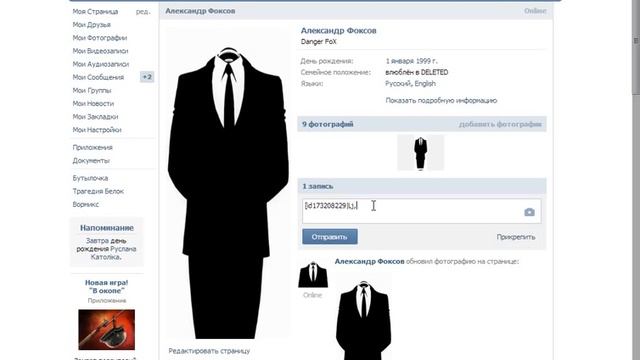Click Руслана Католика birthday reminder link
The image size is (640, 360).
(113, 253)
